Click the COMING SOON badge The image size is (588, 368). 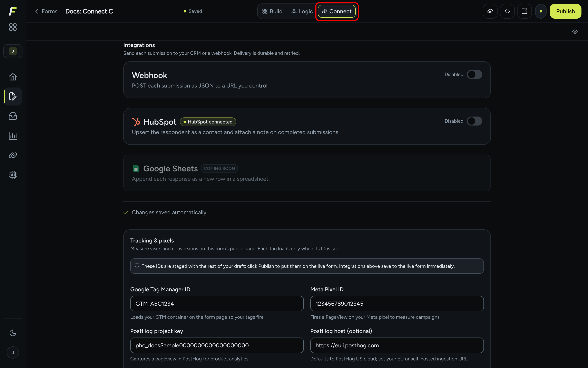pos(219,168)
